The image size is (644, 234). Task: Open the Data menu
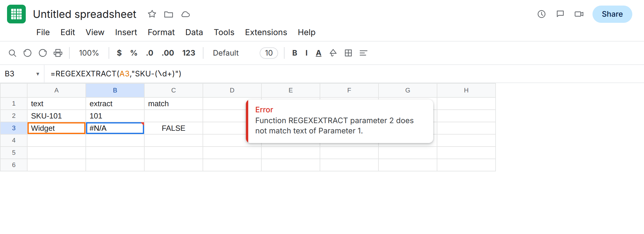[x=194, y=32]
